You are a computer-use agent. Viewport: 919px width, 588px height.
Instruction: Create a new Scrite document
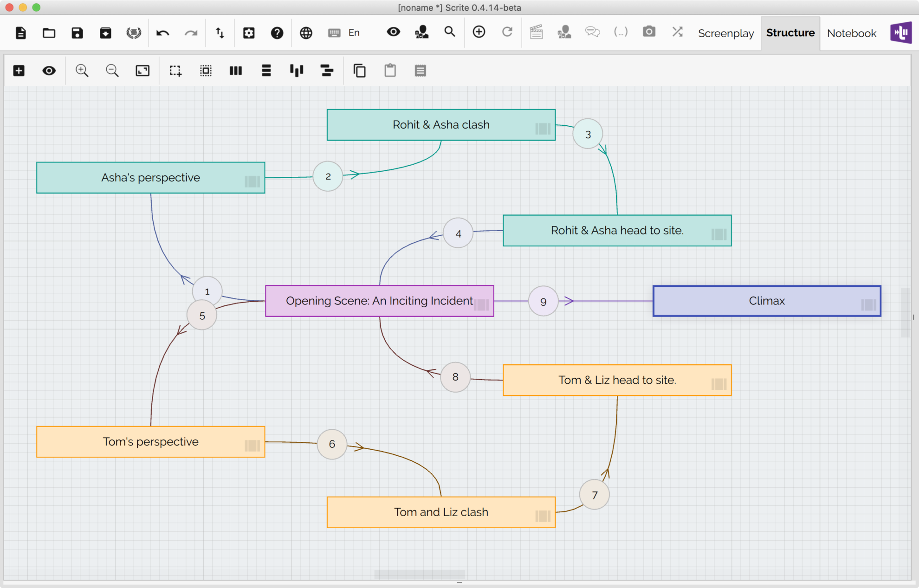(x=20, y=32)
